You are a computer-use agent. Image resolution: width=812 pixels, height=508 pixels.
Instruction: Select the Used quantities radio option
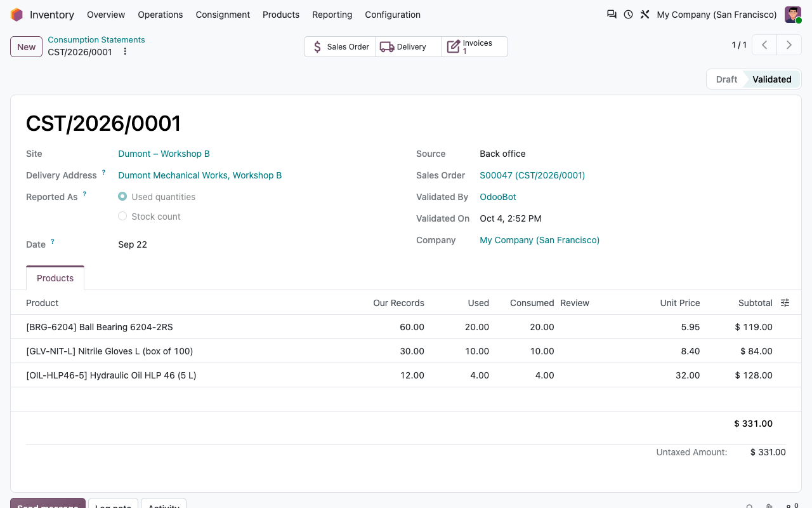pos(122,197)
